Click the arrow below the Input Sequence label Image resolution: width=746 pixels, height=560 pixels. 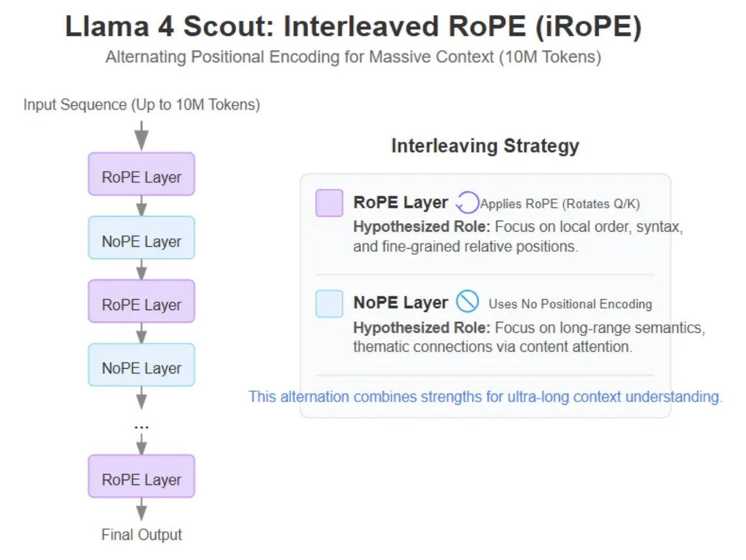142,135
